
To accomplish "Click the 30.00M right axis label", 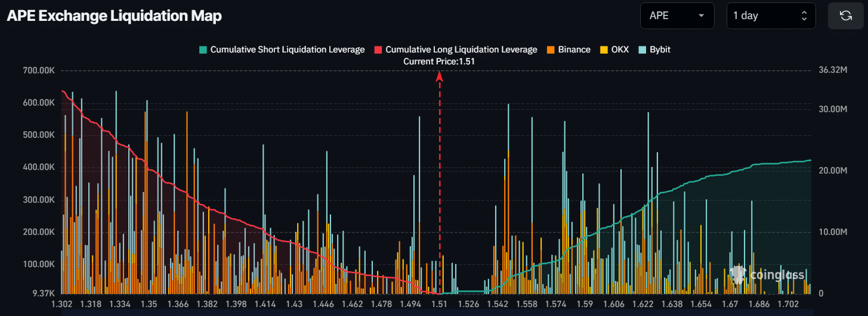I will (x=833, y=109).
